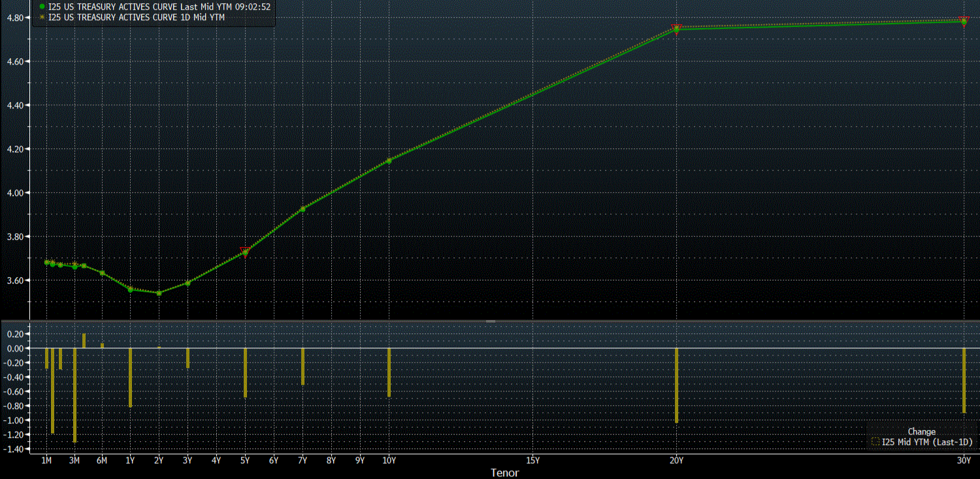Image resolution: width=980 pixels, height=479 pixels.
Task: Click the green dot icon in the legend
Action: pos(42,7)
